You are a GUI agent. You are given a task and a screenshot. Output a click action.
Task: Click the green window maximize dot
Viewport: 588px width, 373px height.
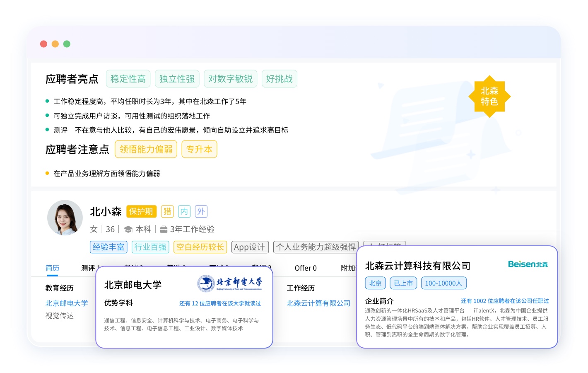tap(67, 44)
